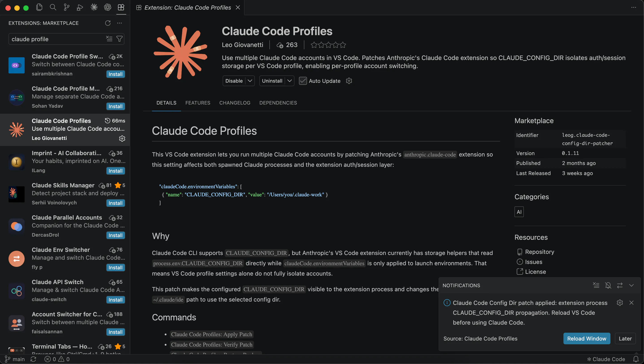Image resolution: width=644 pixels, height=364 pixels.
Task: Dismiss the Claude Code Config Dir notification
Action: pyautogui.click(x=631, y=303)
